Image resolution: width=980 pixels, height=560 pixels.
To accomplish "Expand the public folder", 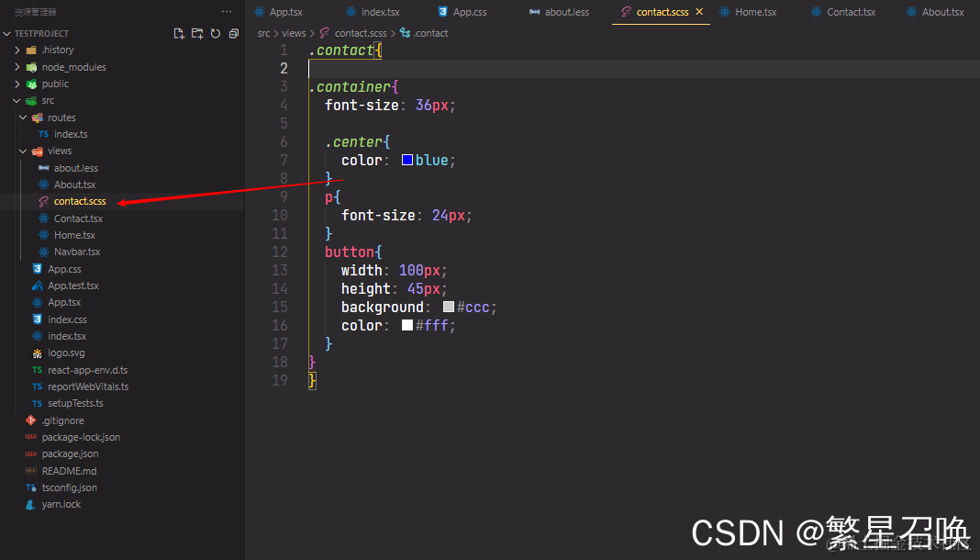I will click(x=17, y=84).
